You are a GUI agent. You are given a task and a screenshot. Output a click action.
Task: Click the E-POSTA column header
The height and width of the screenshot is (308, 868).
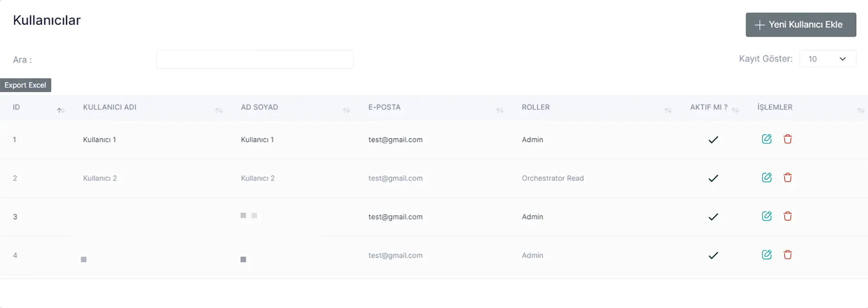(384, 107)
